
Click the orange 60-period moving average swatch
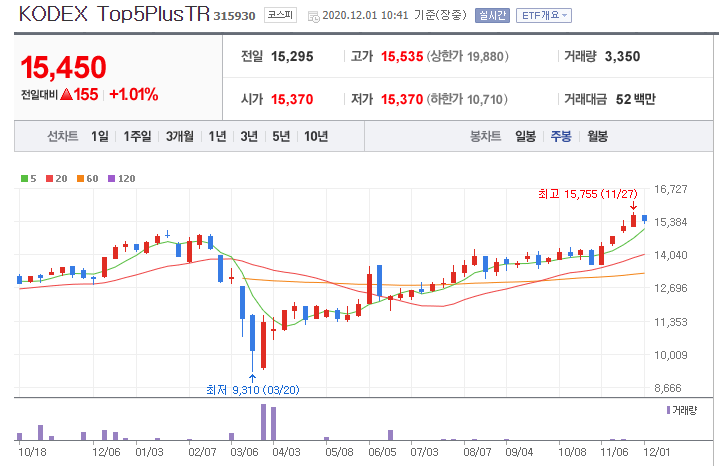(80, 178)
